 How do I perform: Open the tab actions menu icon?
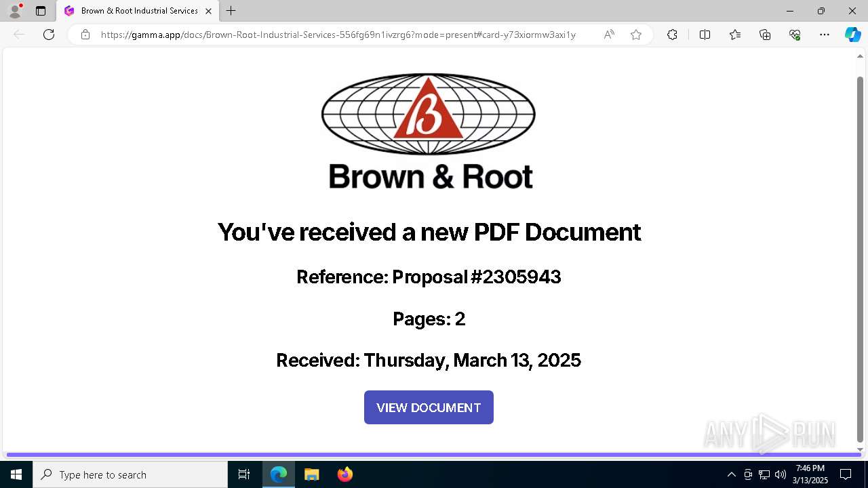(41, 11)
